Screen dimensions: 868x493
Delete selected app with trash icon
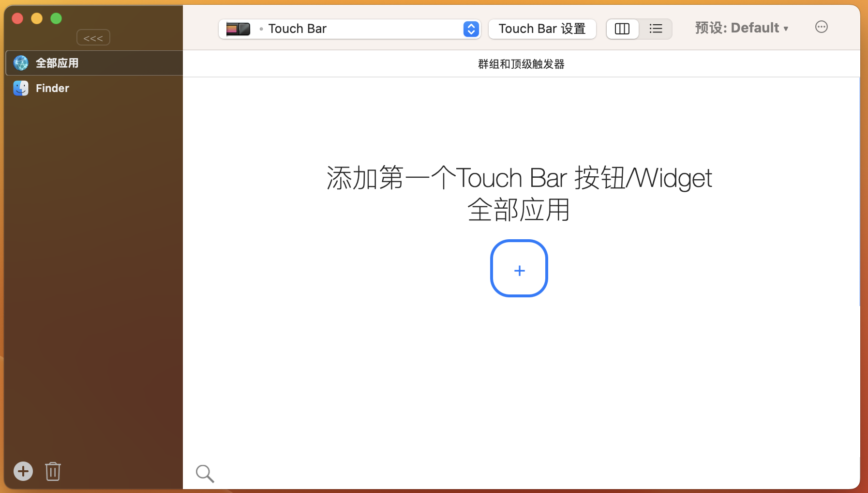tap(53, 471)
